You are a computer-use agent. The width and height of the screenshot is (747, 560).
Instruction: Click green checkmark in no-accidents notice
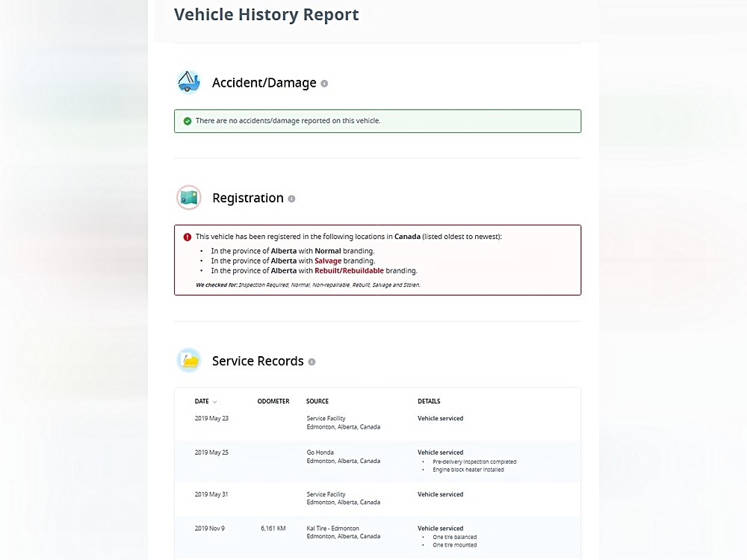point(187,121)
